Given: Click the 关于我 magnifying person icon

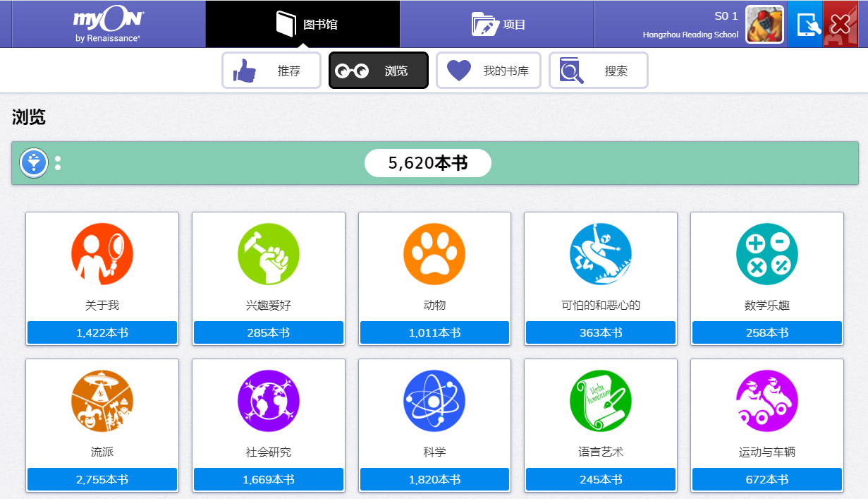Looking at the screenshot, I should pos(102,255).
